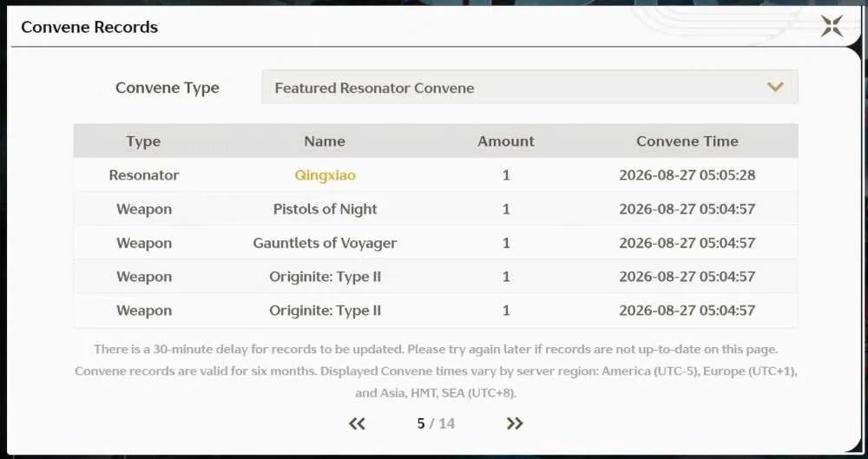Screen dimensions: 868x459
Task: Close the Convene Records window
Action: point(832,26)
